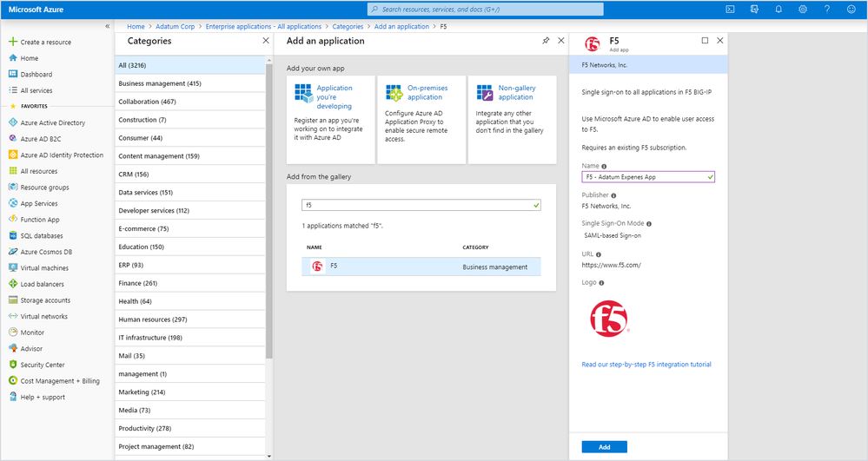Click Categories breadcrumb link

click(348, 27)
